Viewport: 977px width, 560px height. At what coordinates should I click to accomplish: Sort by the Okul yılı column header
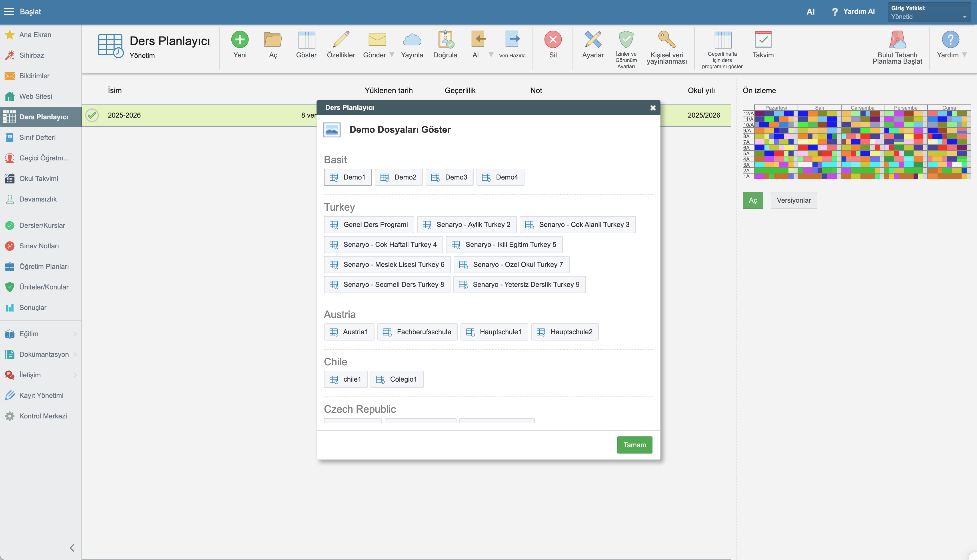(701, 90)
